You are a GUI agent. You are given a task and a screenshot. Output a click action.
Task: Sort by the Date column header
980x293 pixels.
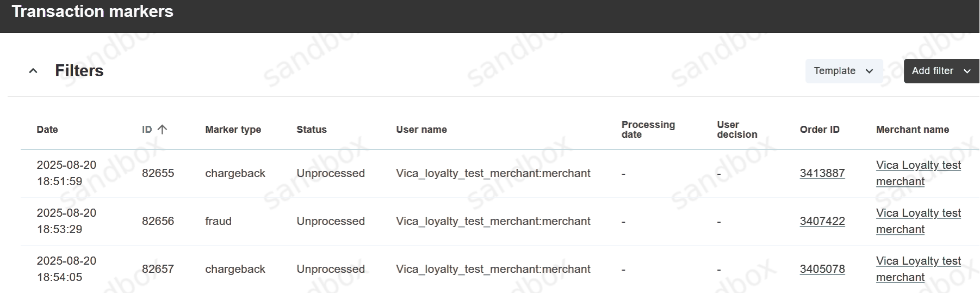coord(47,130)
